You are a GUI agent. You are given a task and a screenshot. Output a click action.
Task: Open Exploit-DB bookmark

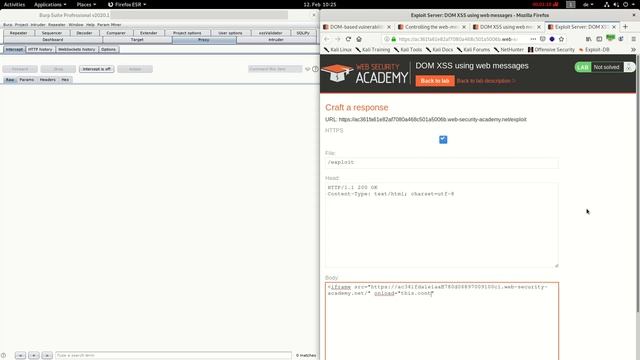pos(594,49)
